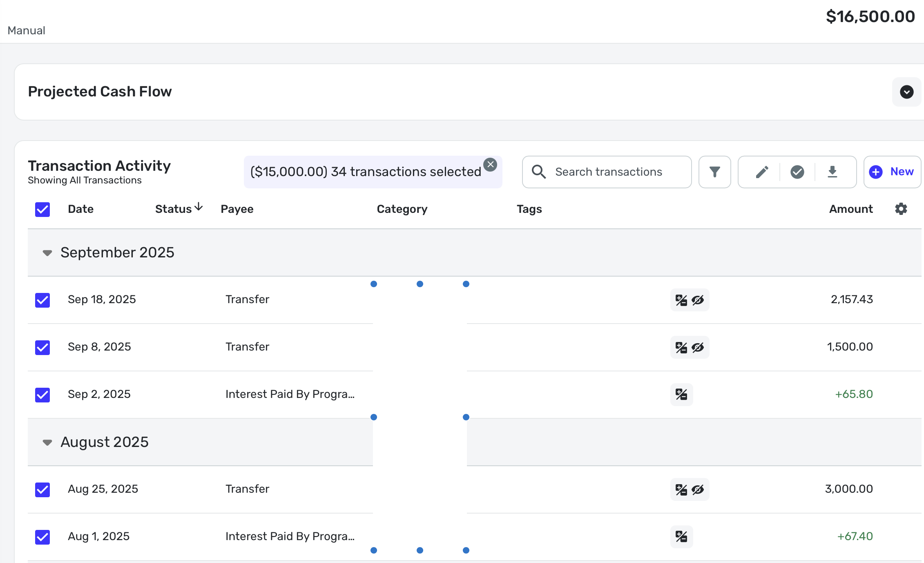Click the download transactions icon

coord(832,172)
